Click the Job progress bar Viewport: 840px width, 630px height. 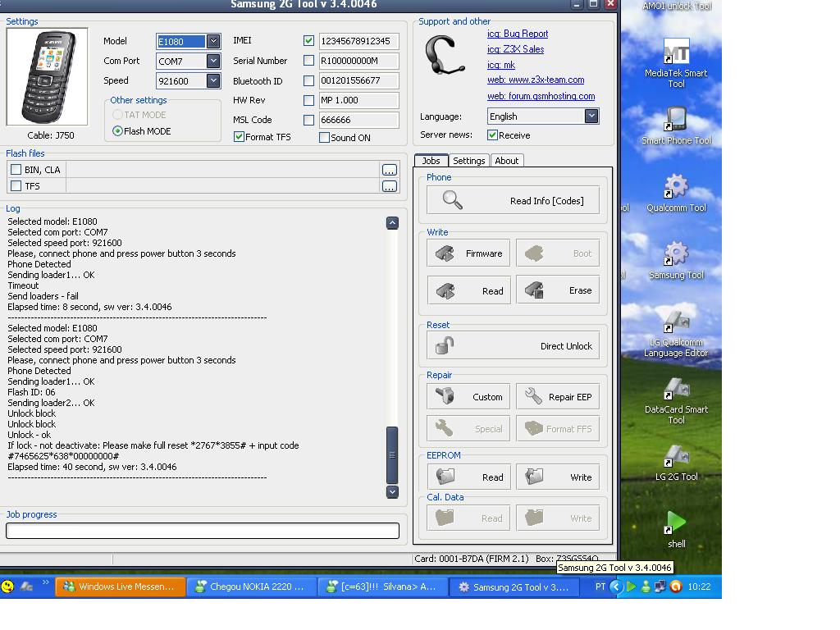(203, 531)
